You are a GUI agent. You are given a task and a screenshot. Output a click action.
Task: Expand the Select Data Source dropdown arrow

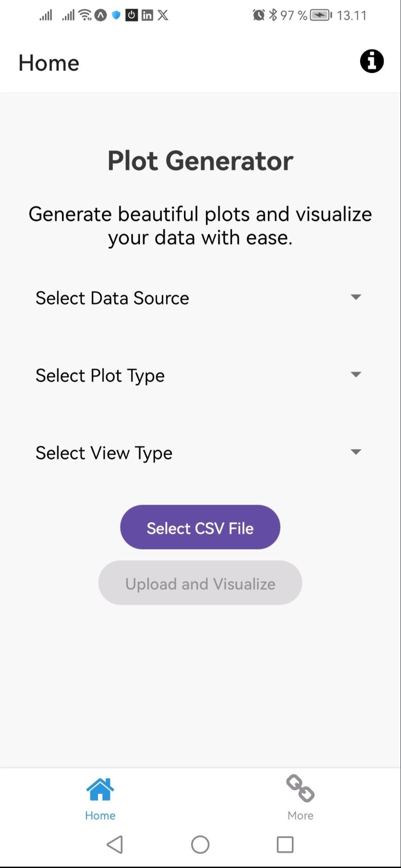pos(356,297)
